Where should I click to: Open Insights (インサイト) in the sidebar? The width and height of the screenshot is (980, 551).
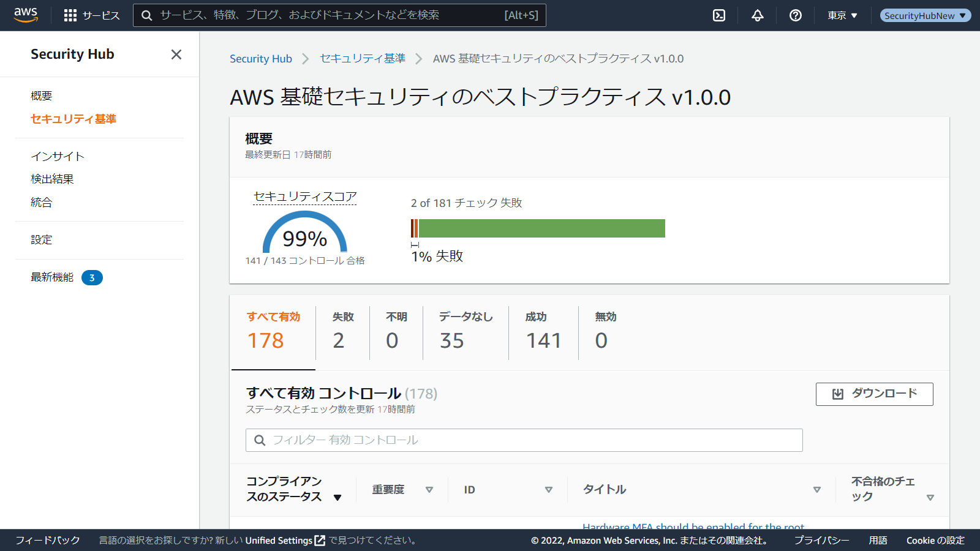tap(58, 156)
